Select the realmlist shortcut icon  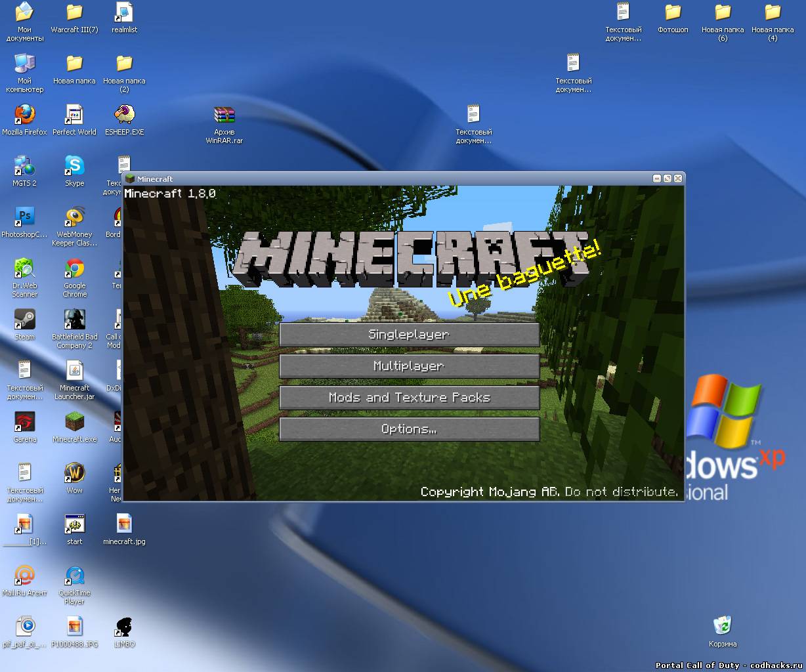124,12
